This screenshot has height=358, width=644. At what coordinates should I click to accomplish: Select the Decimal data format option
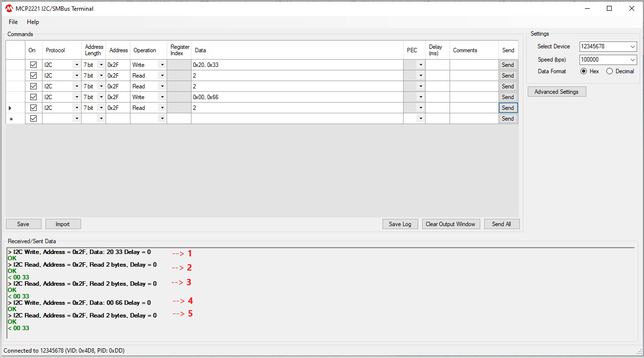coord(609,71)
